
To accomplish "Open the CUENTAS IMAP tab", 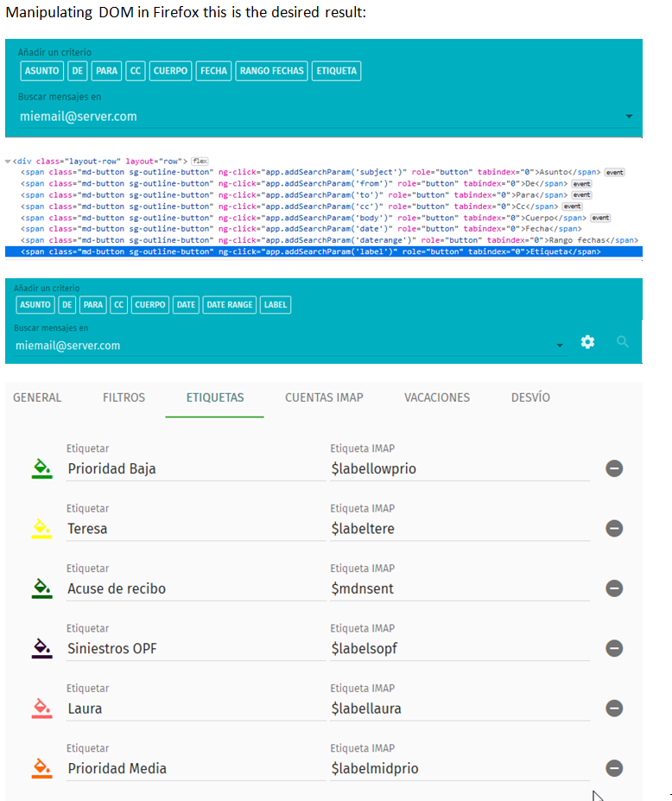I will [324, 397].
